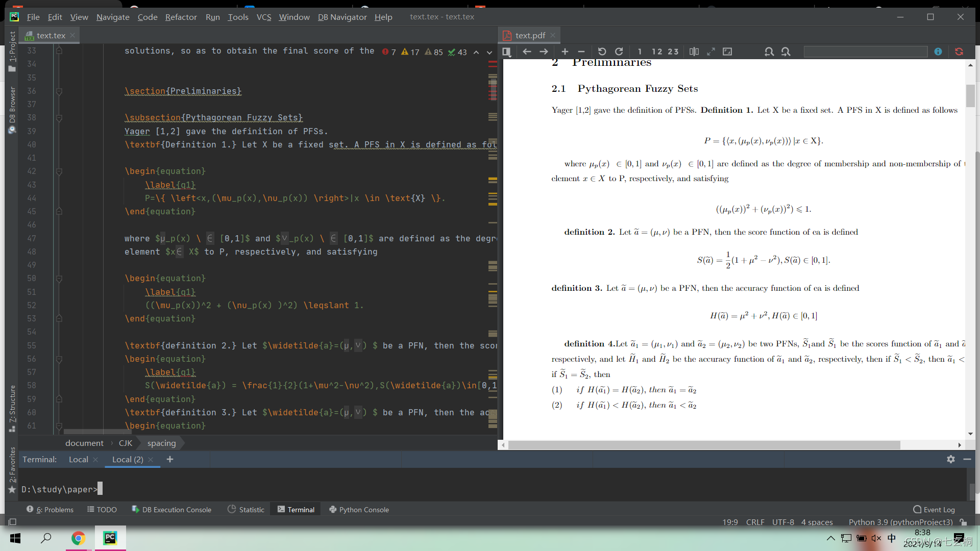Jump to next highlighted error arrow
The image size is (980, 551).
click(x=489, y=52)
